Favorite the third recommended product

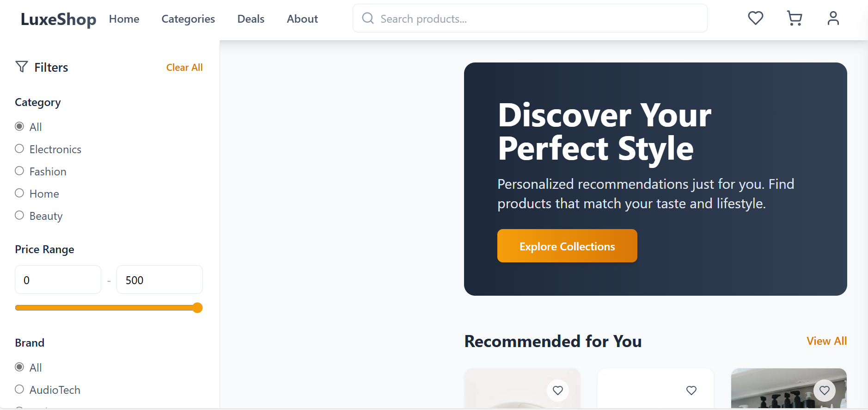tap(825, 391)
